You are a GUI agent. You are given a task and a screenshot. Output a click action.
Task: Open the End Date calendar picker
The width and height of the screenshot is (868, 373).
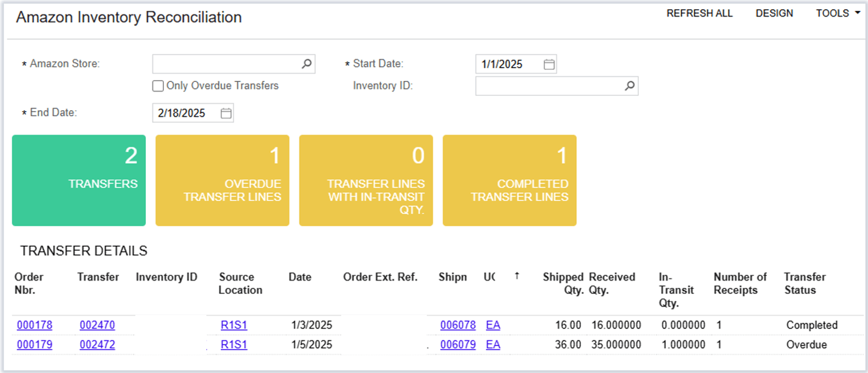pos(226,113)
